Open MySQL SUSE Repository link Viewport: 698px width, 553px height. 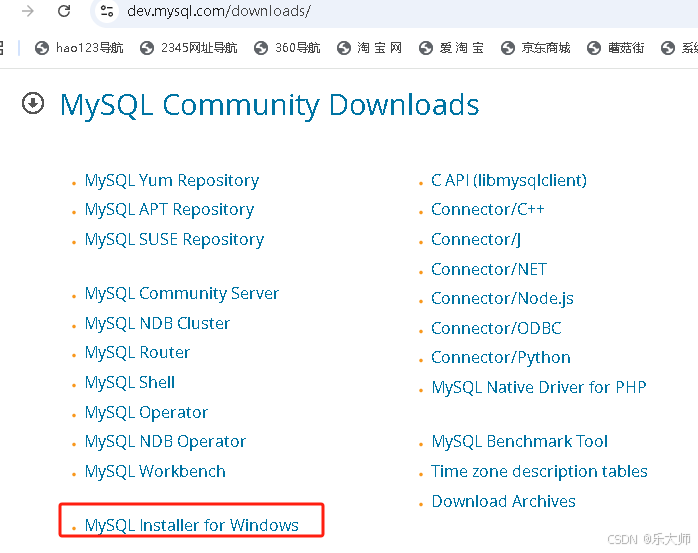click(174, 240)
